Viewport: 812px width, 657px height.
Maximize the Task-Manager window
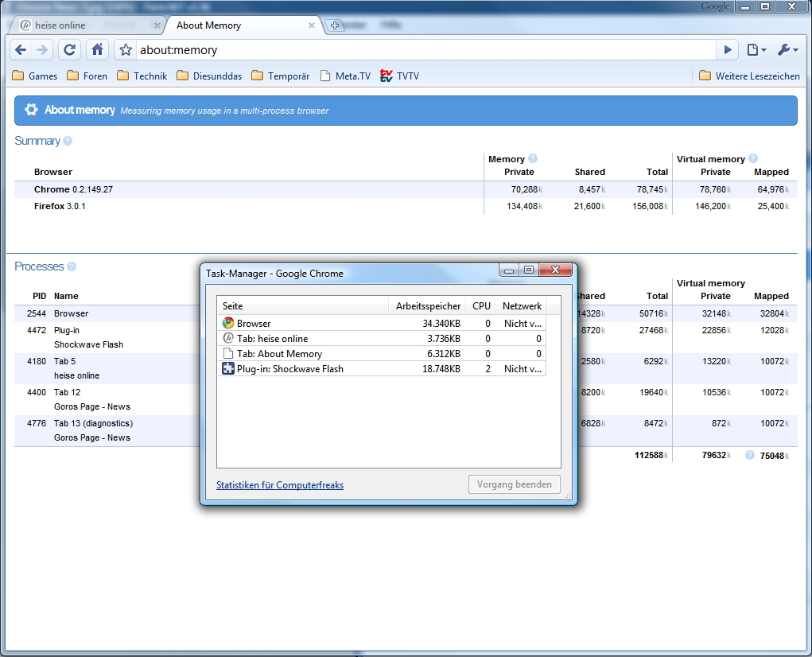[x=528, y=270]
